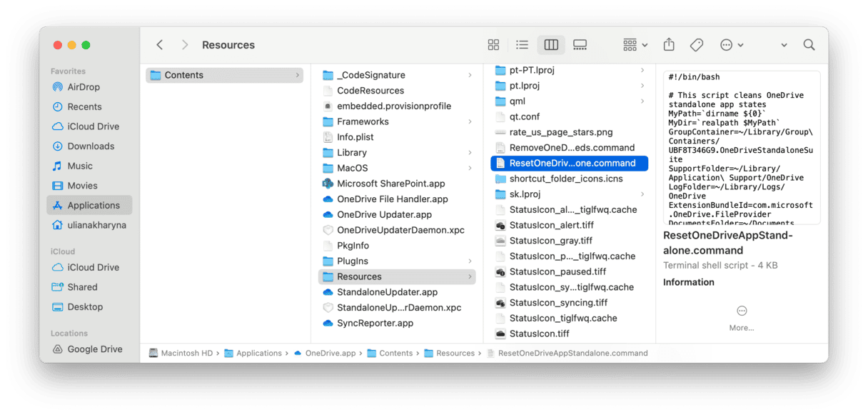Expand the PlugIns folder chevron
The image size is (868, 415).
tap(470, 261)
